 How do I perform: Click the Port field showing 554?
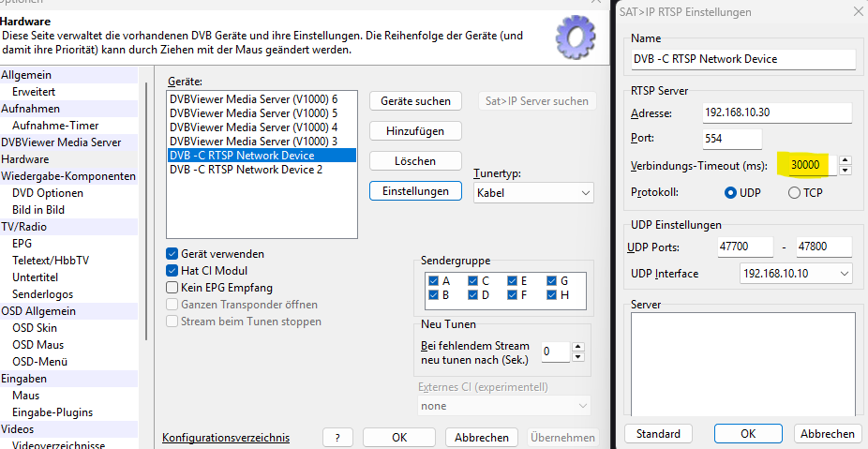point(732,139)
